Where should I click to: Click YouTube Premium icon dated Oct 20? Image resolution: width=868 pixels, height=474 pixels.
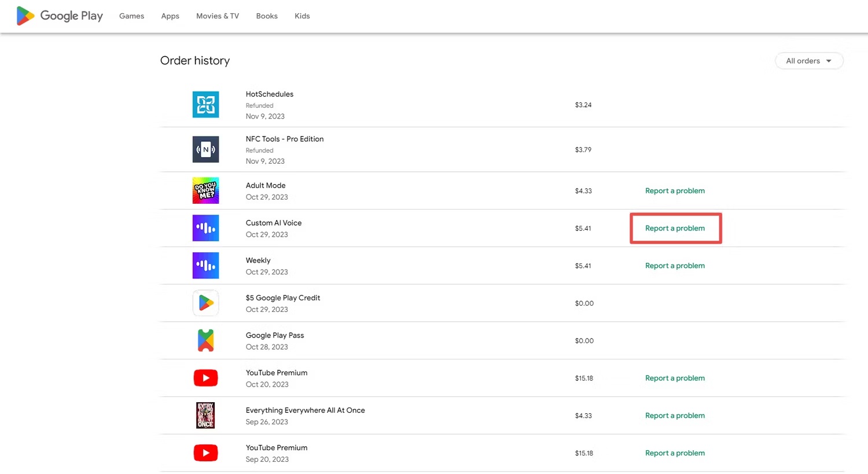pos(205,378)
